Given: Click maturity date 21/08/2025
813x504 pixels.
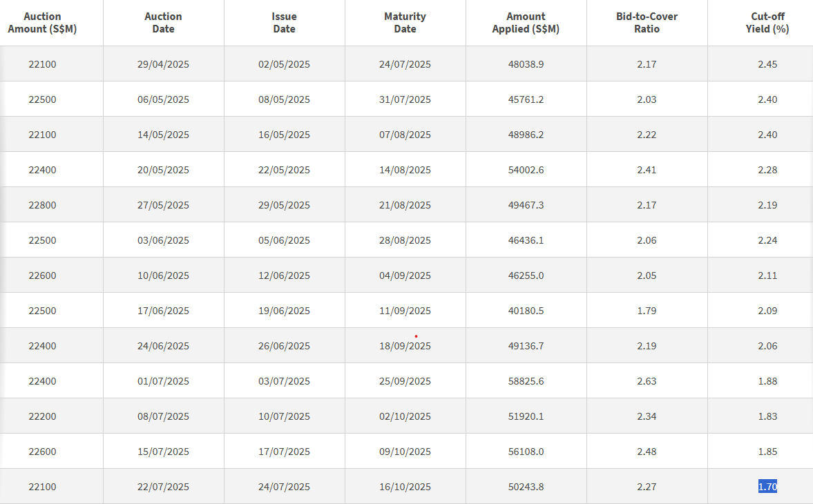Looking at the screenshot, I should (x=405, y=205).
